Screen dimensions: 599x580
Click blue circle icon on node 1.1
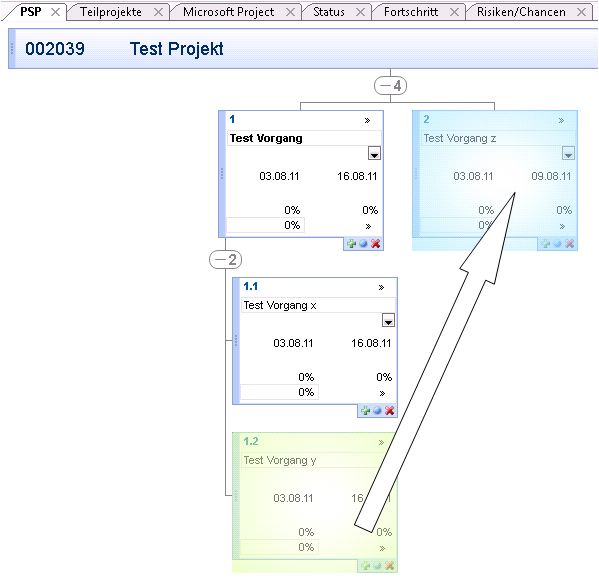click(x=377, y=410)
